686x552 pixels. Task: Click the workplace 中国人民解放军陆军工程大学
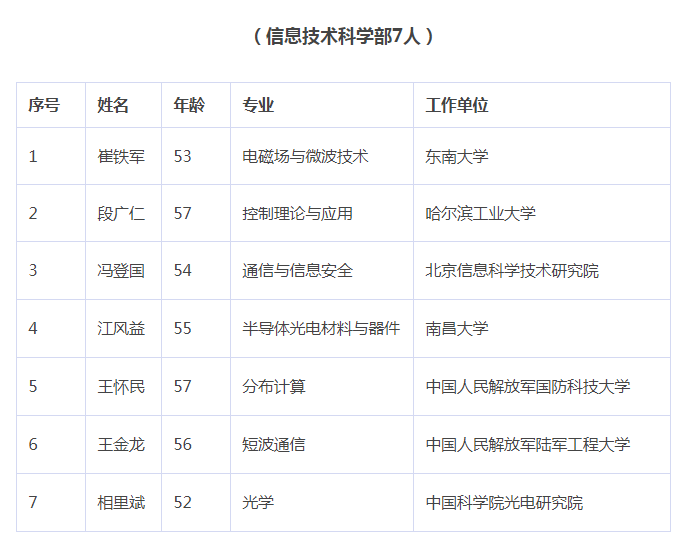click(x=528, y=445)
